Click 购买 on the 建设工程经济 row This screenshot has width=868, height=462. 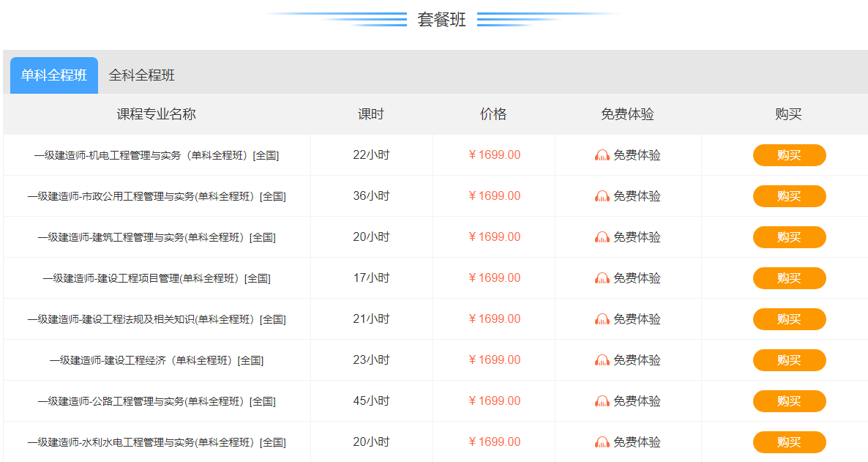(789, 359)
